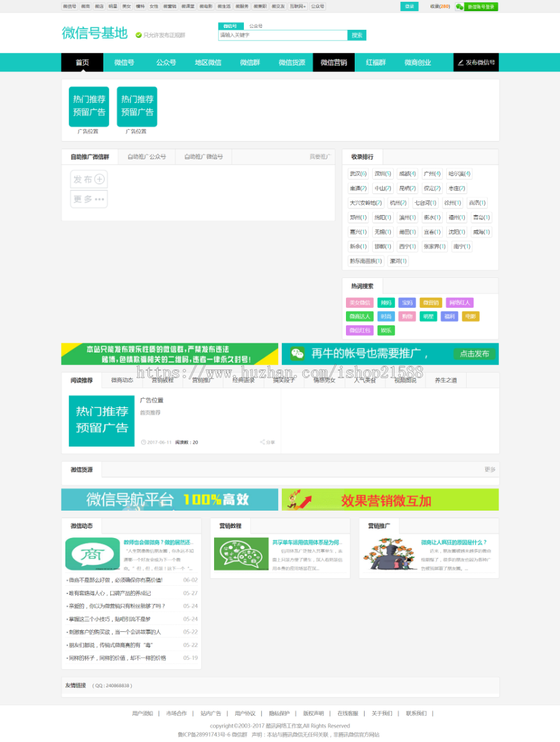Switch to the 养生之道 tab
560x742 pixels.
pos(446,381)
